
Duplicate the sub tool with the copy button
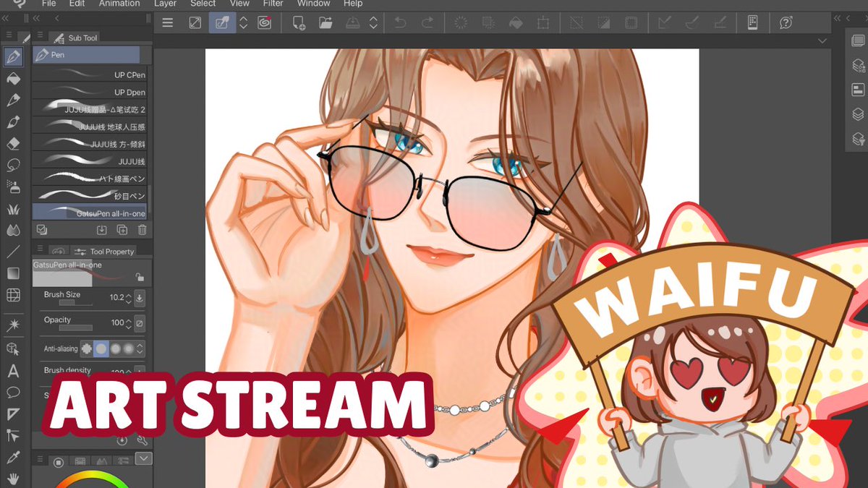pos(122,230)
